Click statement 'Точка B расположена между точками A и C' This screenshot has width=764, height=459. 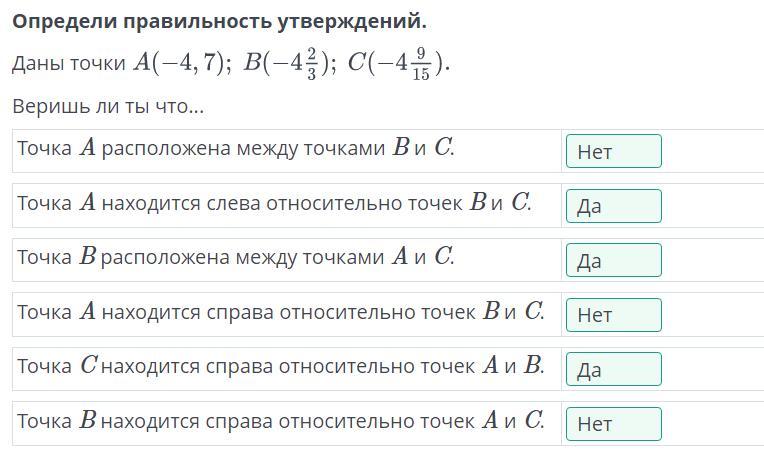[236, 257]
